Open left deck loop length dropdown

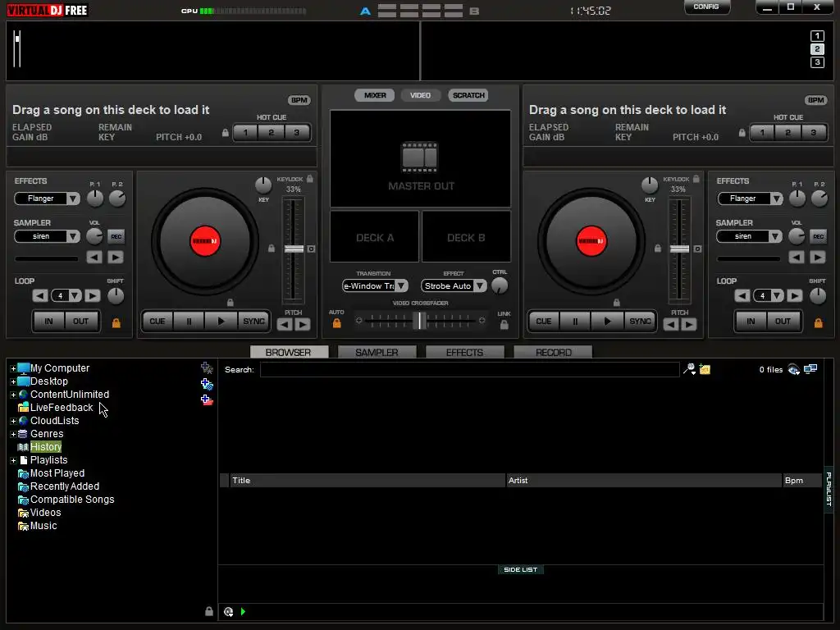(x=75, y=295)
